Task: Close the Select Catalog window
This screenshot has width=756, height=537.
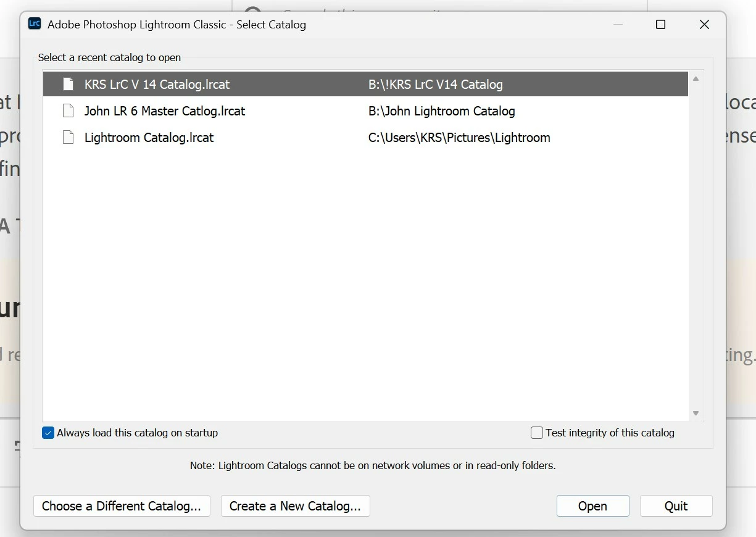Action: coord(704,25)
